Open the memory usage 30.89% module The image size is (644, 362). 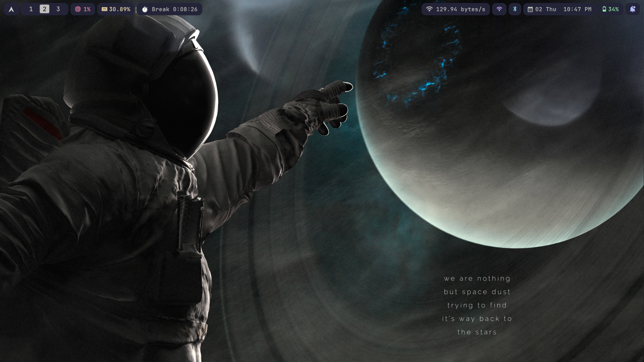[x=116, y=9]
